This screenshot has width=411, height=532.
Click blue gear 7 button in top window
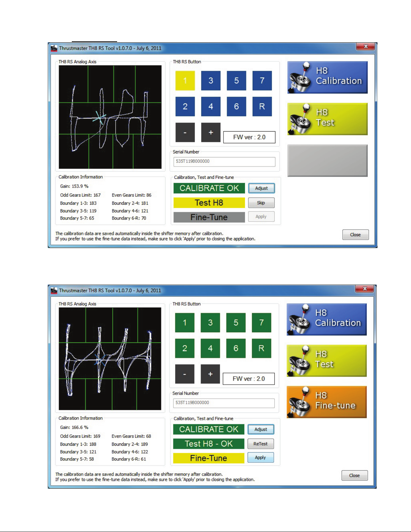[x=262, y=81]
